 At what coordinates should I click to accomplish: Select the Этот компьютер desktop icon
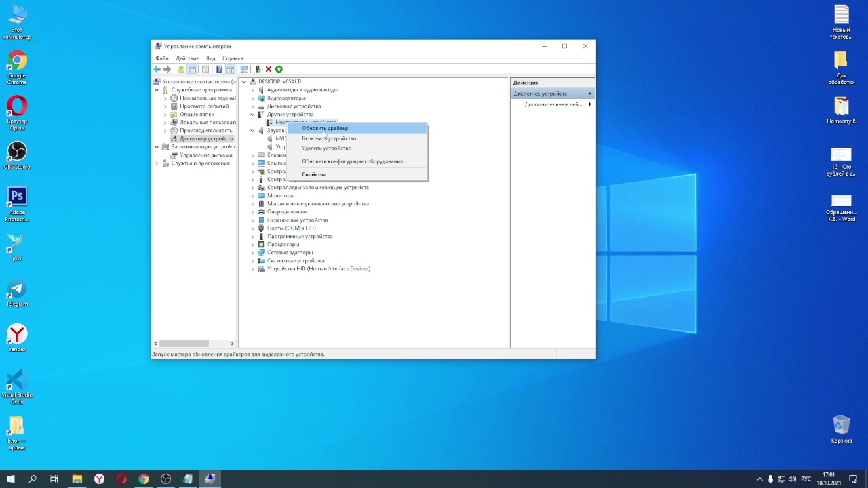tap(17, 22)
